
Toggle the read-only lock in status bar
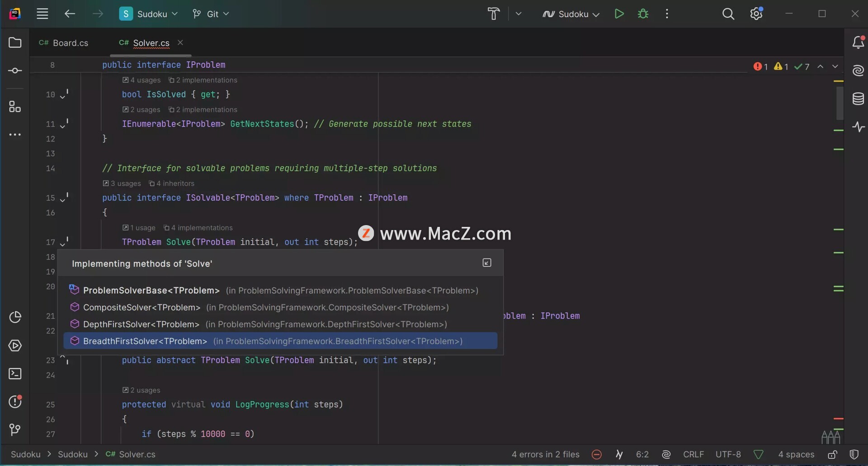(x=832, y=455)
